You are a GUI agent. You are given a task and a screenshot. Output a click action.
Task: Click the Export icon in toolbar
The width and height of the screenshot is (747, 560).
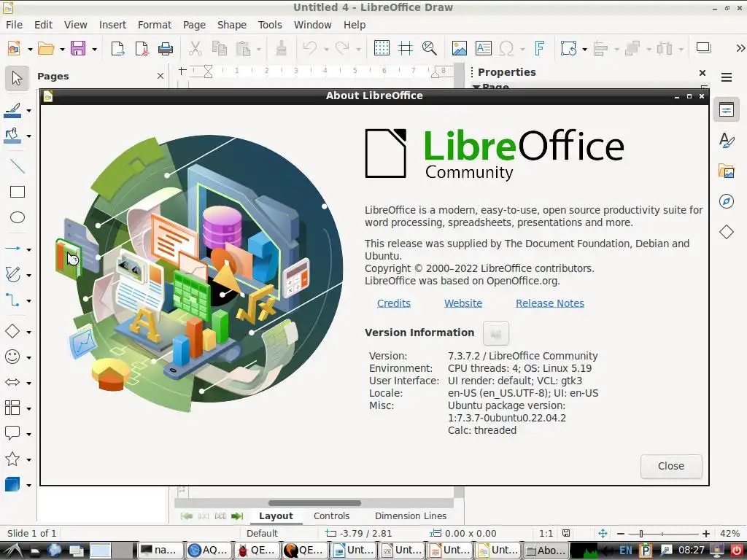[117, 48]
